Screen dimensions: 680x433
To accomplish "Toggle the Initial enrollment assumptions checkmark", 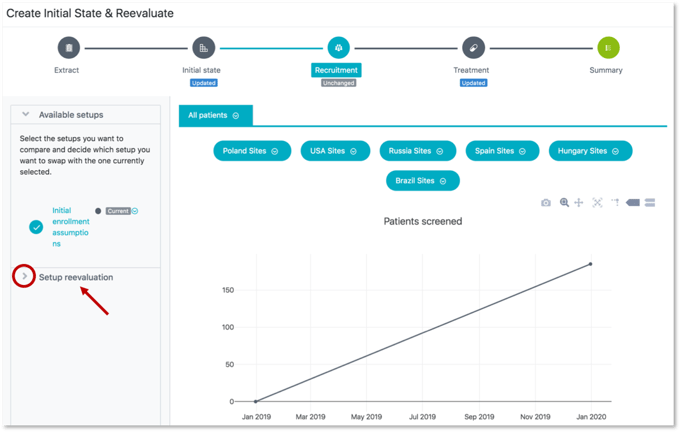I will click(x=36, y=227).
